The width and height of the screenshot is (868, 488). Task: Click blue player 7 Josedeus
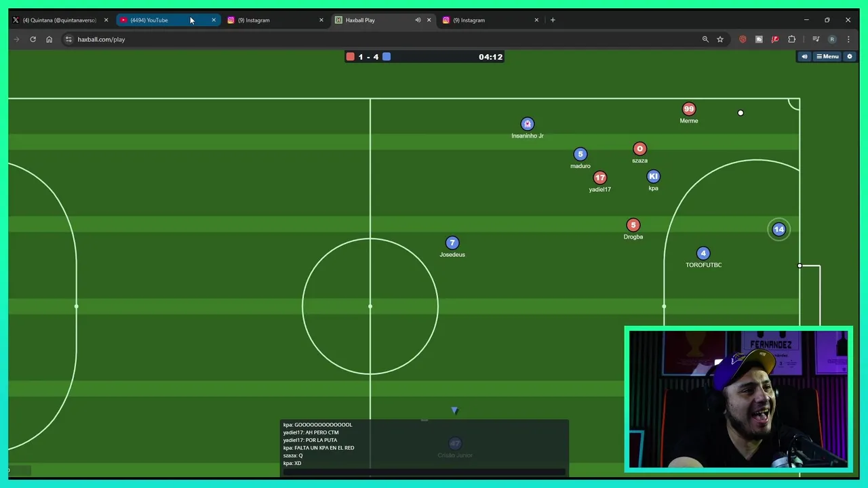[x=452, y=243]
